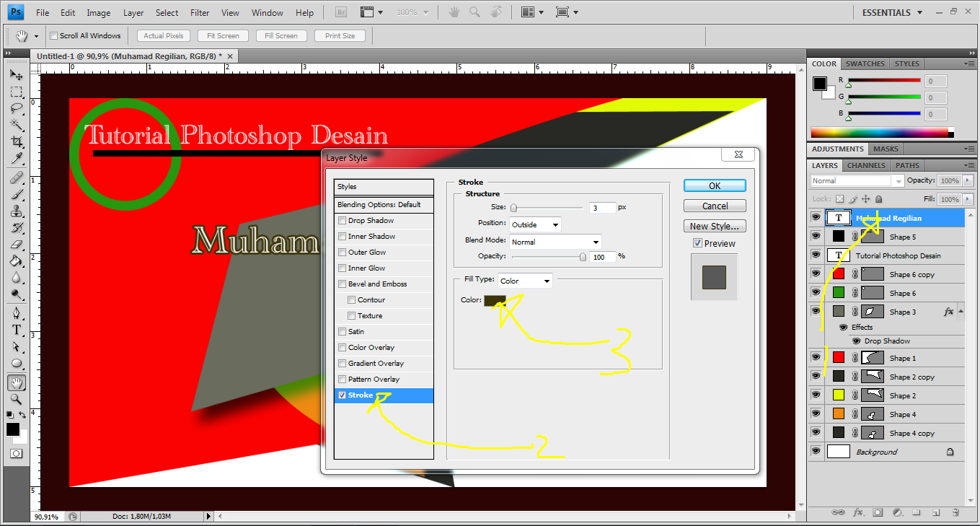Click the New Style button
The image size is (980, 526).
pos(714,226)
